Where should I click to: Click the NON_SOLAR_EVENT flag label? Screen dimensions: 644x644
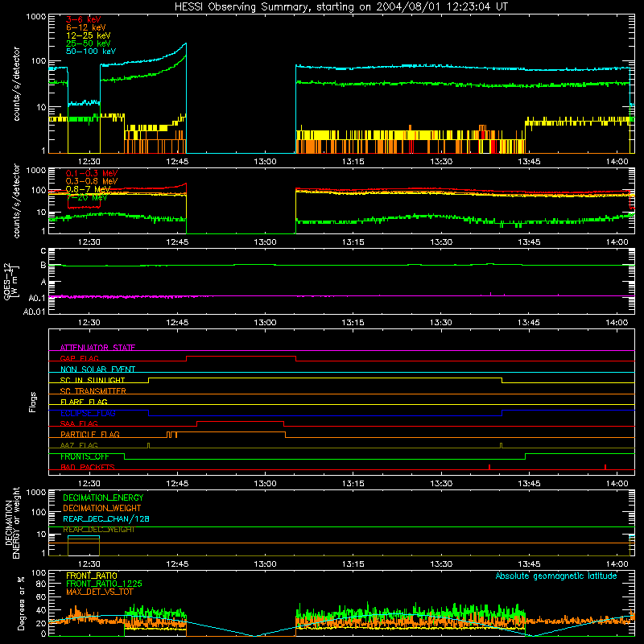(97, 369)
